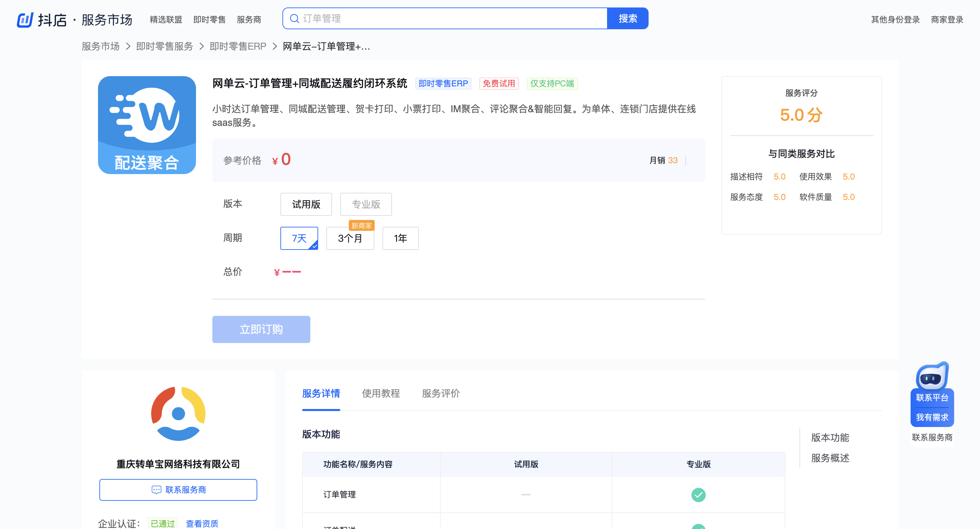Click the 软件质量 rating label

tap(815, 197)
